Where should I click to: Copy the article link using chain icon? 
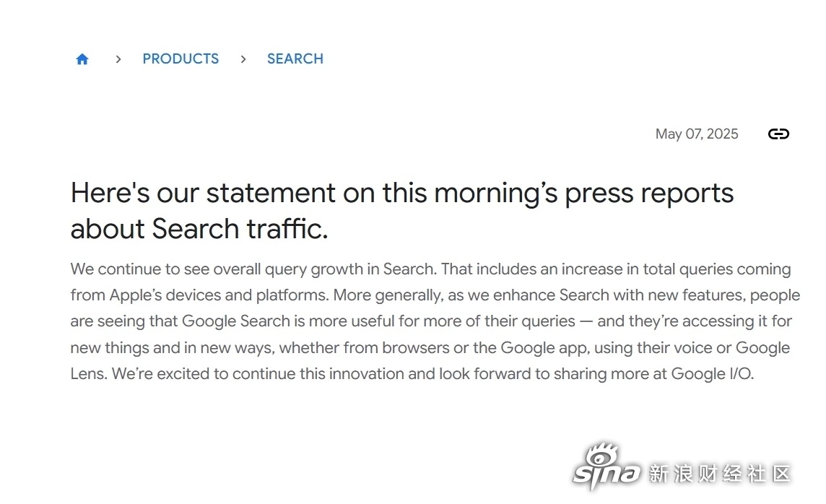pyautogui.click(x=778, y=134)
